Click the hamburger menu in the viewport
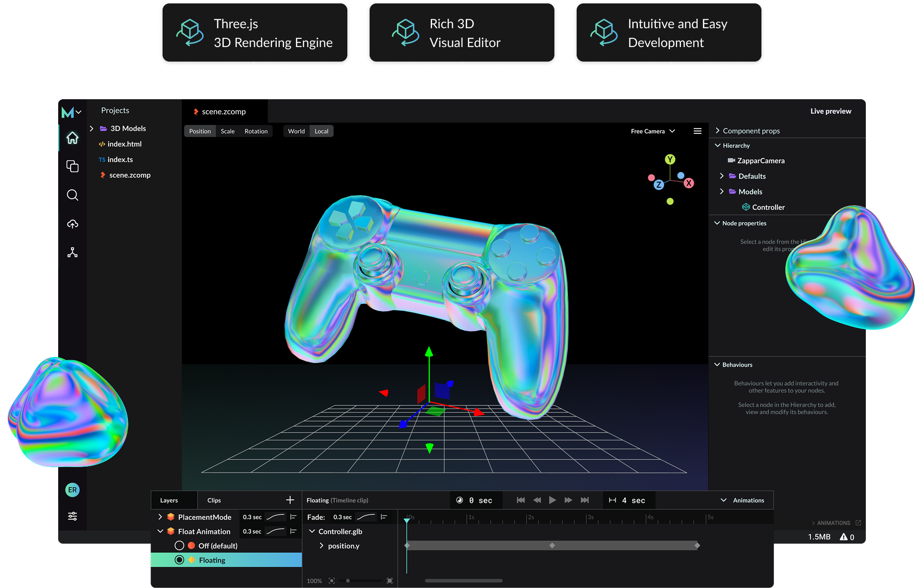 (x=697, y=131)
